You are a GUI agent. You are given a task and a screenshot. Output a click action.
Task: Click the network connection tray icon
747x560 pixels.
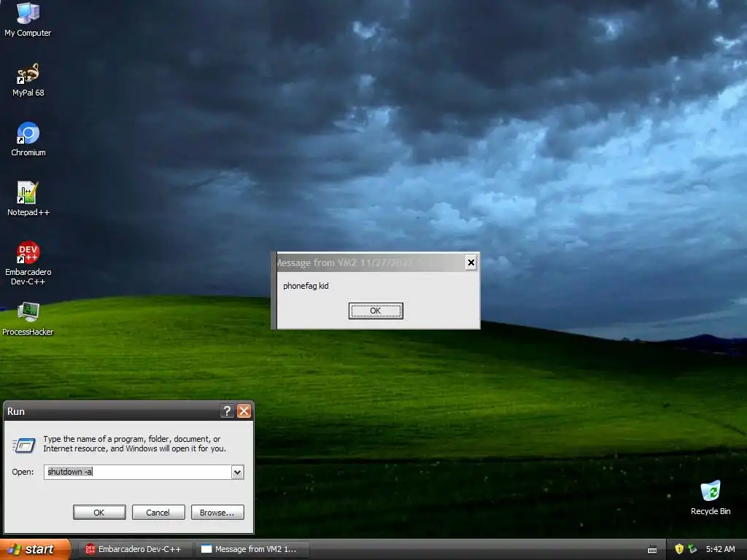(x=693, y=549)
